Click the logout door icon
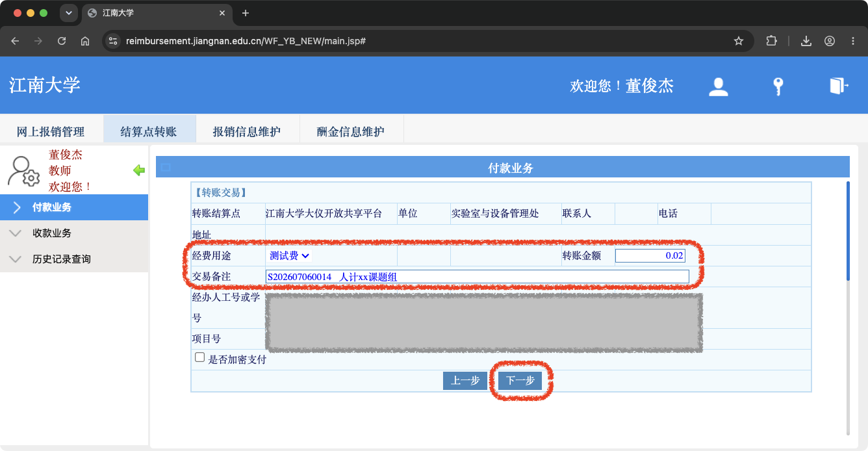This screenshot has width=868, height=451. click(x=839, y=86)
